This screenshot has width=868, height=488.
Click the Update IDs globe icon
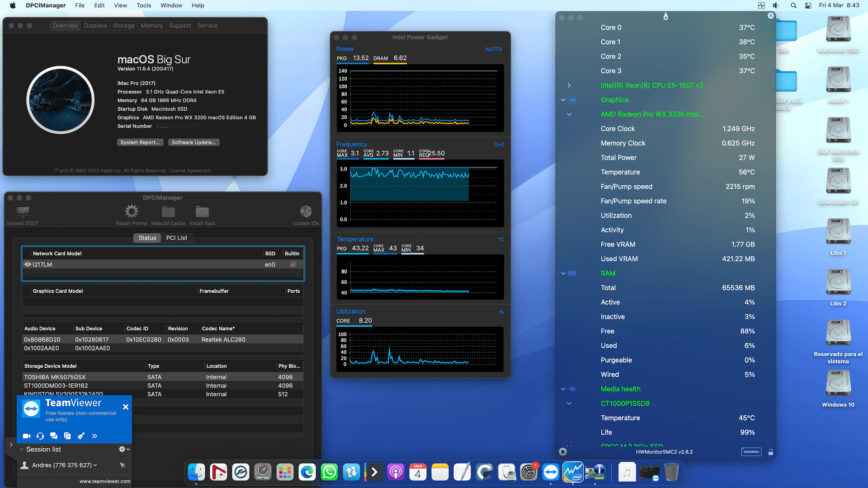click(x=306, y=211)
